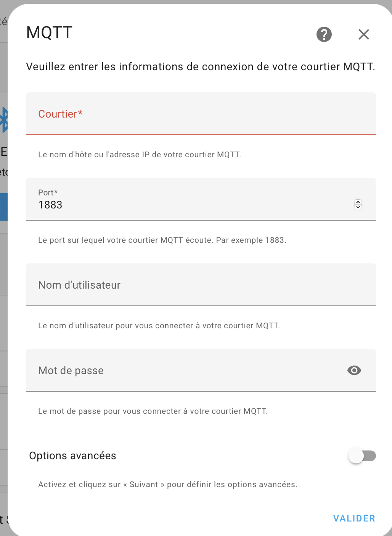
Task: Click the Options avancées label text
Action: pos(72,456)
